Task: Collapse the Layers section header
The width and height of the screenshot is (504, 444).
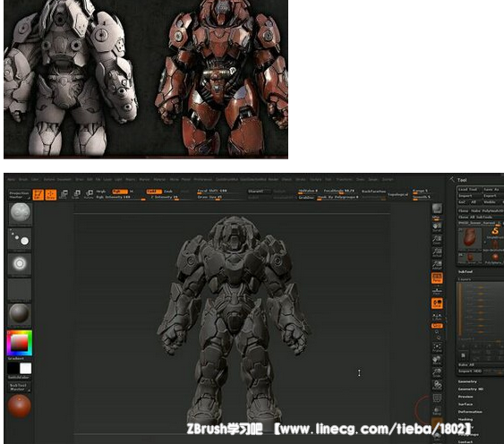Action: 465,279
